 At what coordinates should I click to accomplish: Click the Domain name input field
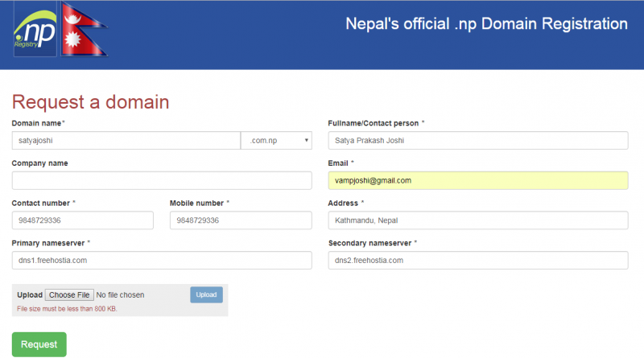(x=126, y=141)
